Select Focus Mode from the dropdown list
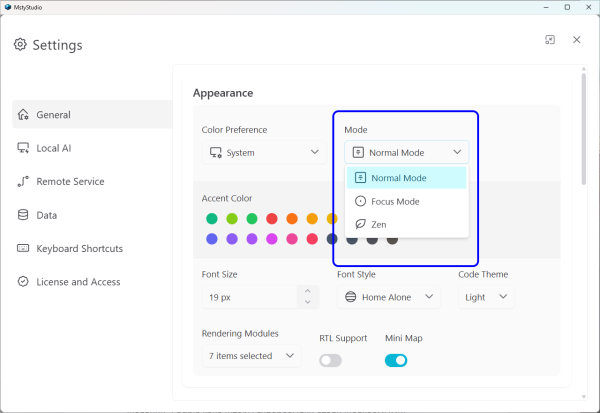The width and height of the screenshot is (600, 413). 394,201
